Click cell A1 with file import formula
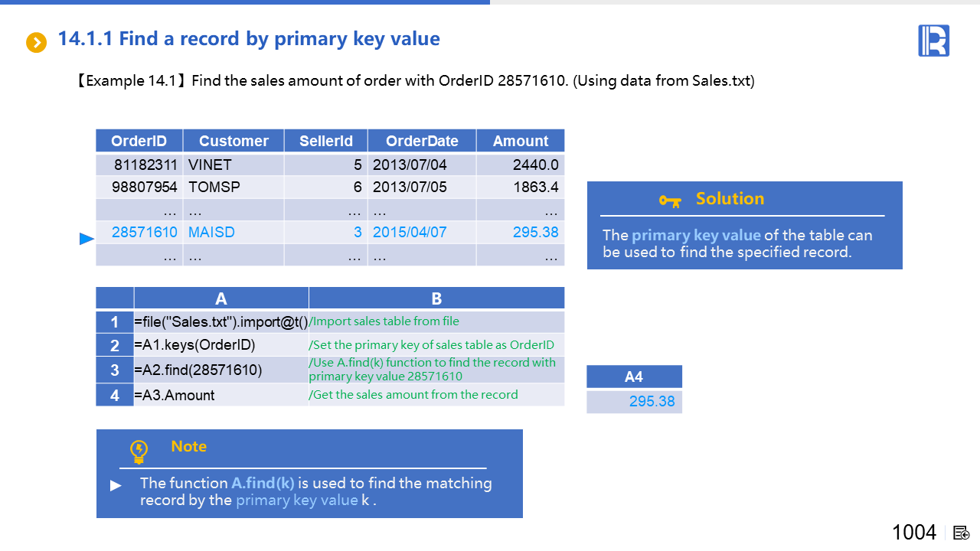Viewport: 980px width, 551px height. click(x=220, y=322)
